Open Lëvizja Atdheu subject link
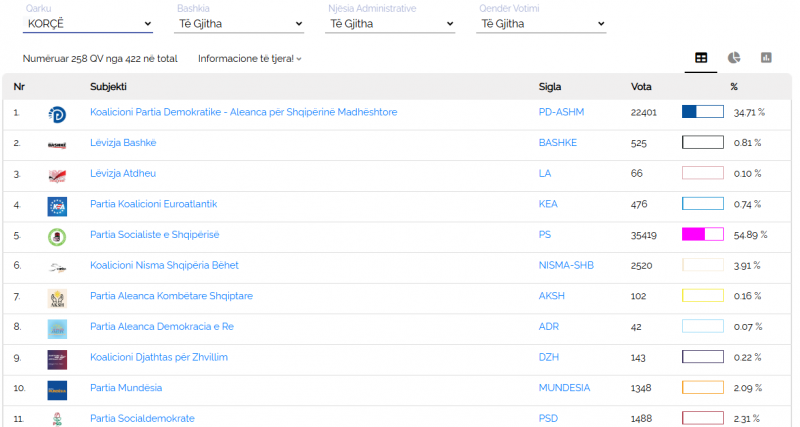The height and width of the screenshot is (427, 800). tap(123, 173)
